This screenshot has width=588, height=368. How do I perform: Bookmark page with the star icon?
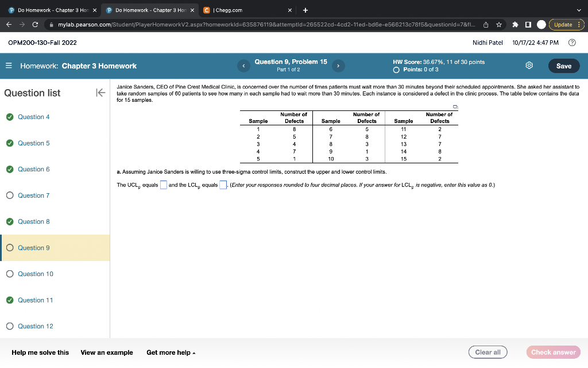pos(499,24)
